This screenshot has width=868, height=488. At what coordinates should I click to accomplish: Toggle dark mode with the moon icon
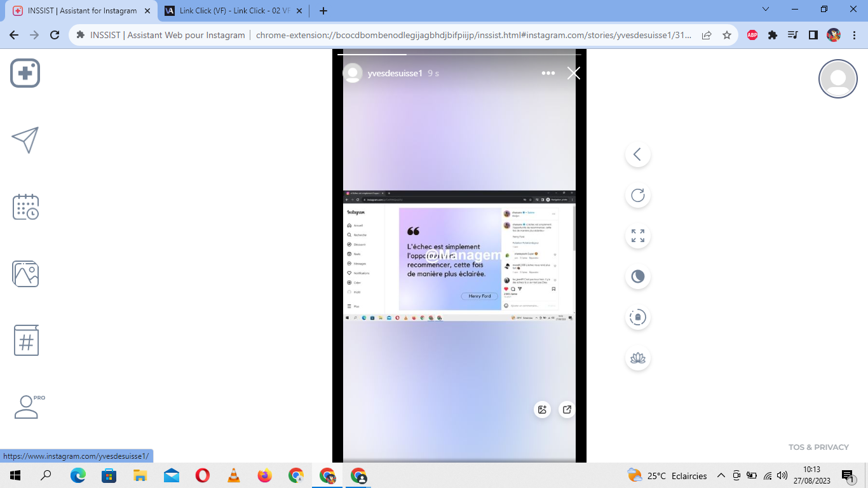point(637,276)
